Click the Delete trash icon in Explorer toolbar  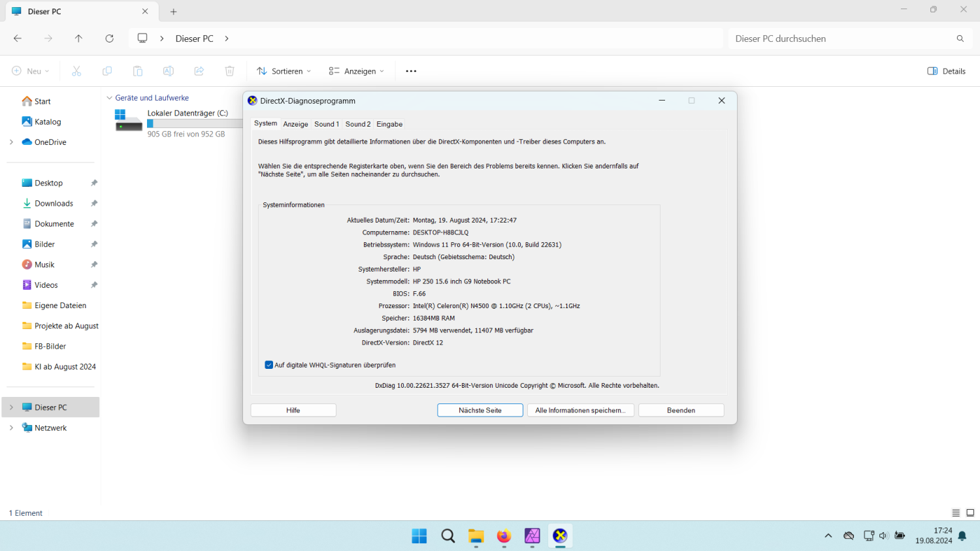pyautogui.click(x=230, y=71)
